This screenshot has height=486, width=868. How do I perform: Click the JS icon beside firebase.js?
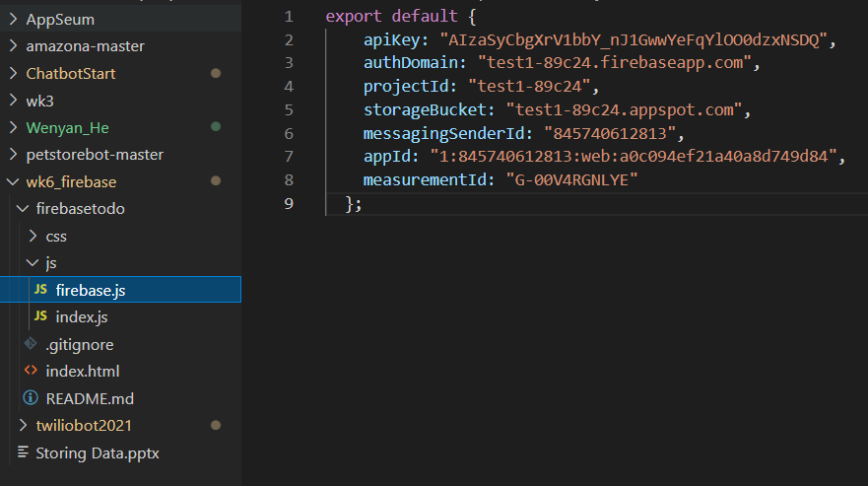pyautogui.click(x=40, y=290)
